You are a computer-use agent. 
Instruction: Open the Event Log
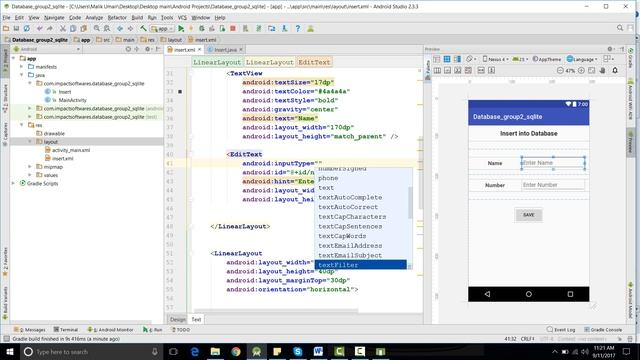(x=561, y=329)
